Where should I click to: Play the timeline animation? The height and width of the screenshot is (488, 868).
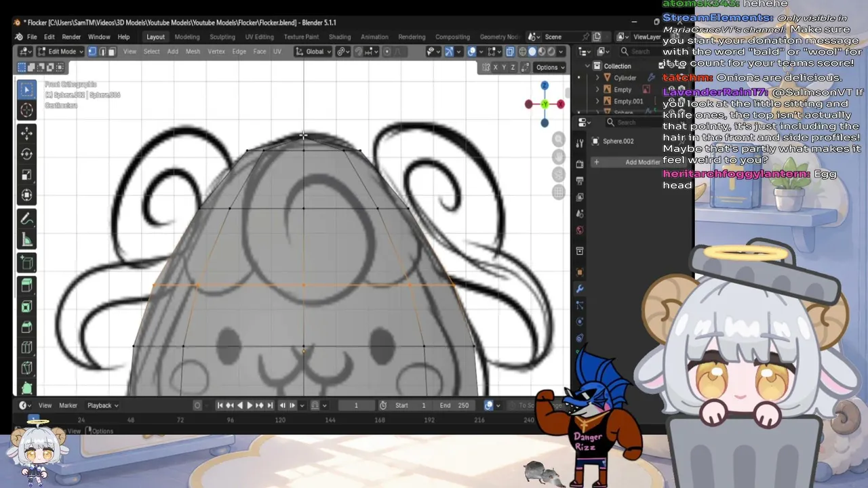pyautogui.click(x=250, y=405)
